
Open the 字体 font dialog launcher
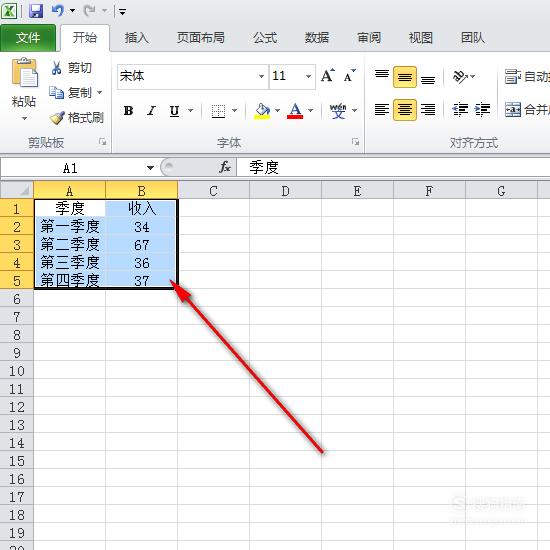(x=356, y=142)
